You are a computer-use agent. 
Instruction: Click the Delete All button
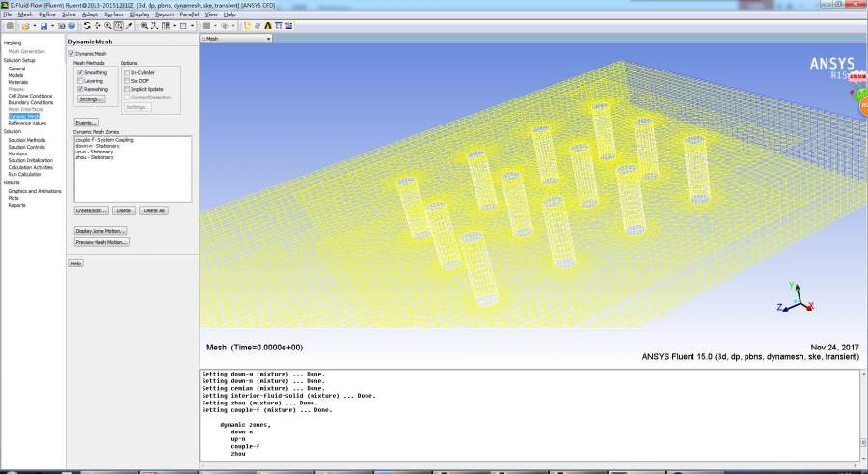coord(153,210)
